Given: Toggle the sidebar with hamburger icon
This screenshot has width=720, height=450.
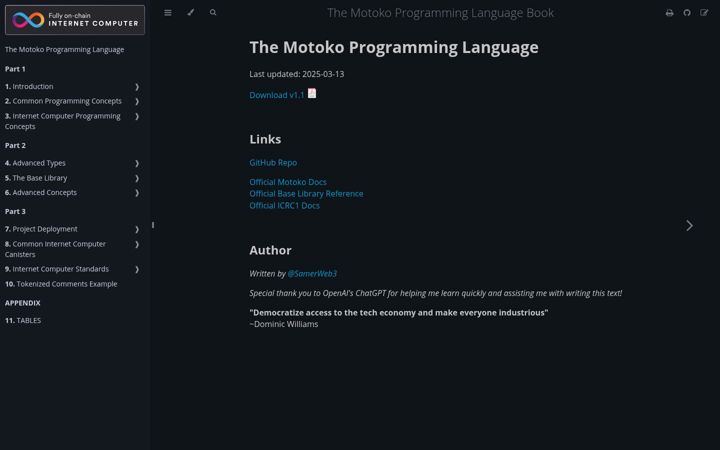Looking at the screenshot, I should tap(168, 13).
